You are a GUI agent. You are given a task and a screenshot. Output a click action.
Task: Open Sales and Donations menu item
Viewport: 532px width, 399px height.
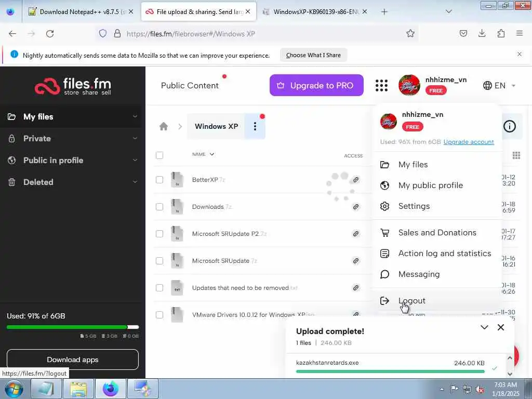point(436,233)
